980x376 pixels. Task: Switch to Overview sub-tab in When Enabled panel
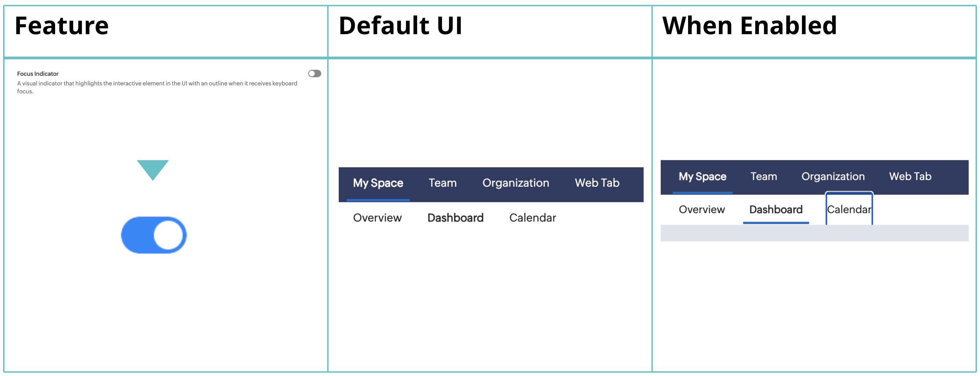[701, 210]
